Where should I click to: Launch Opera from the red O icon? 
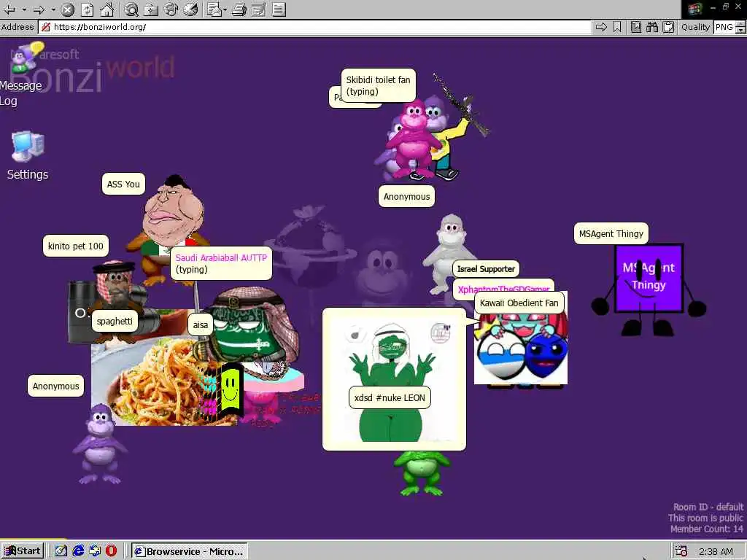tap(111, 551)
